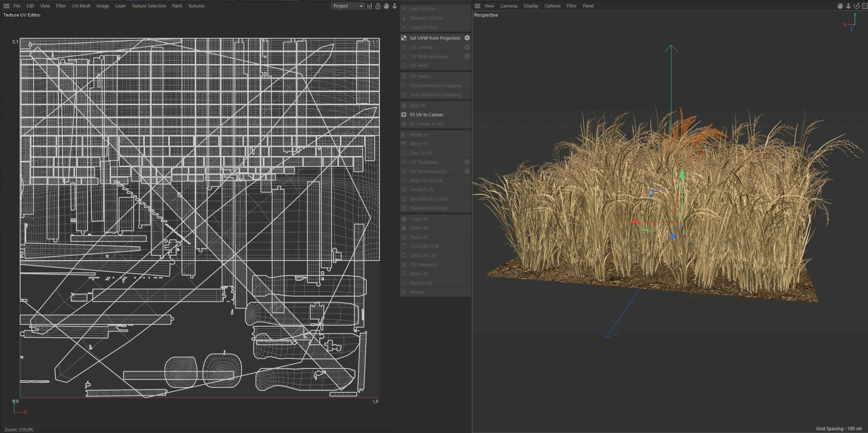Select the camera rotate icon in the viewport toolbar
The image size is (868, 433).
(x=857, y=6)
